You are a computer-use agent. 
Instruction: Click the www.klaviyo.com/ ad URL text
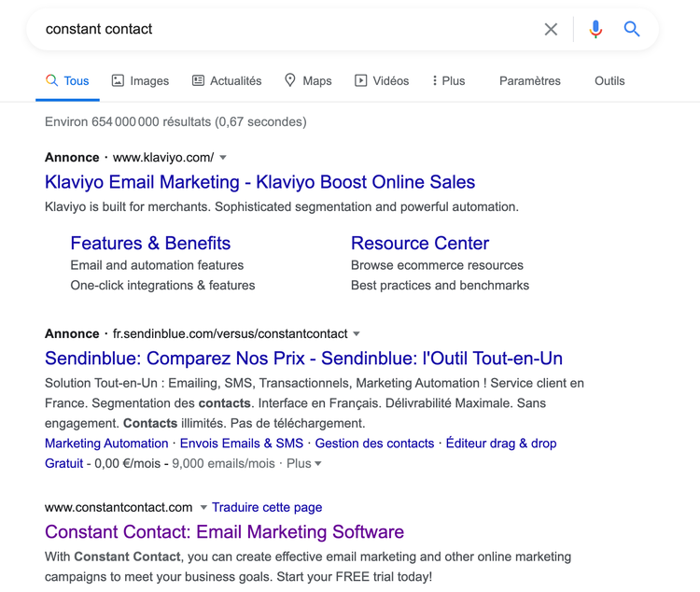coord(163,158)
